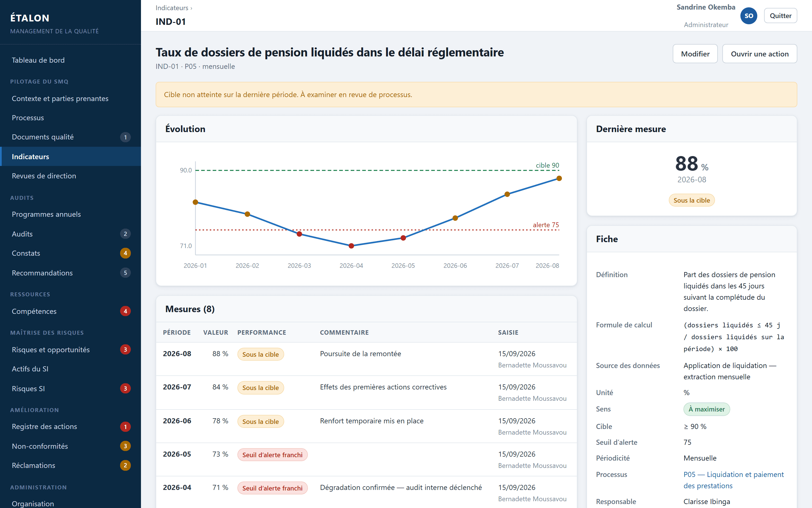Click the 84 % value in the 2026-07 row
Viewport: 812px width, 508px height.
pos(220,387)
